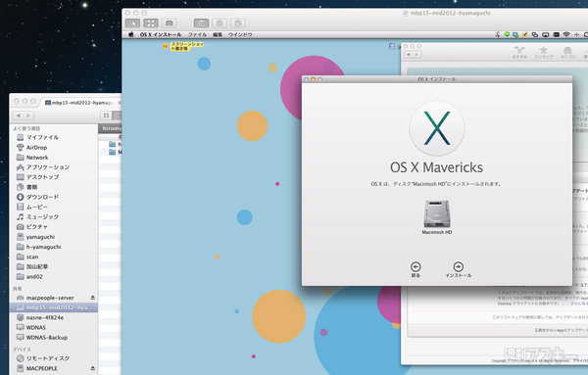Click the Install arrow in the Mavericks installer
Image resolution: width=588 pixels, height=375 pixels.
[x=458, y=266]
